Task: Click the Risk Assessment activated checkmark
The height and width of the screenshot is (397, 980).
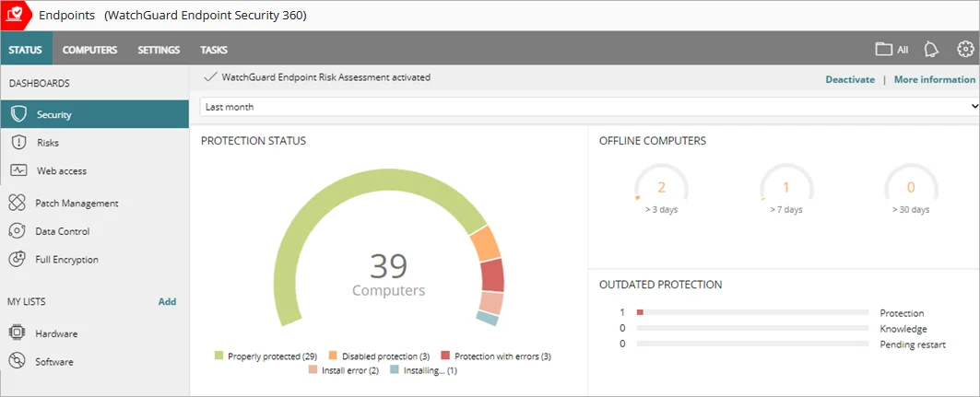Action: pos(210,78)
